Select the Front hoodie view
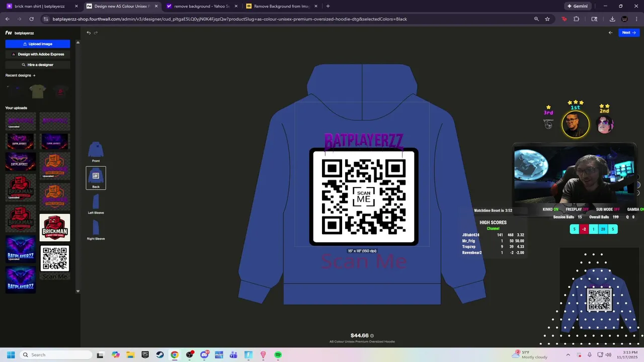 point(96,152)
